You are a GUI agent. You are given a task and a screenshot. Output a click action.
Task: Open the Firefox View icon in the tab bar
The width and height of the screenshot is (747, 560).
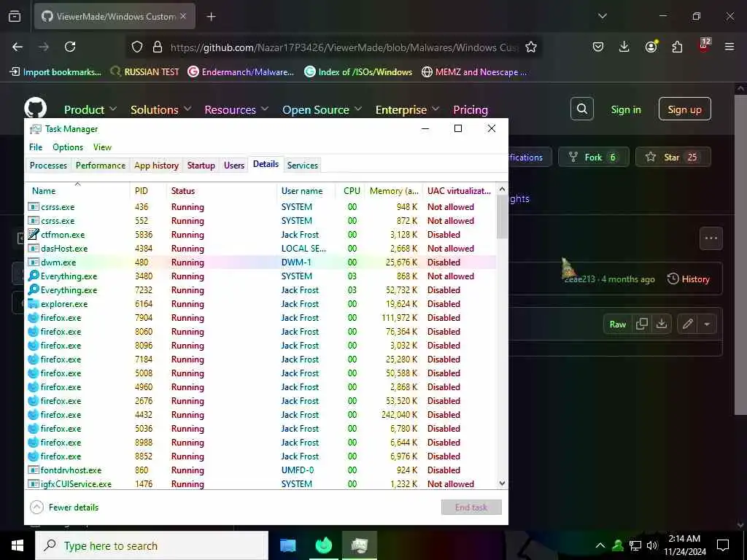click(15, 17)
